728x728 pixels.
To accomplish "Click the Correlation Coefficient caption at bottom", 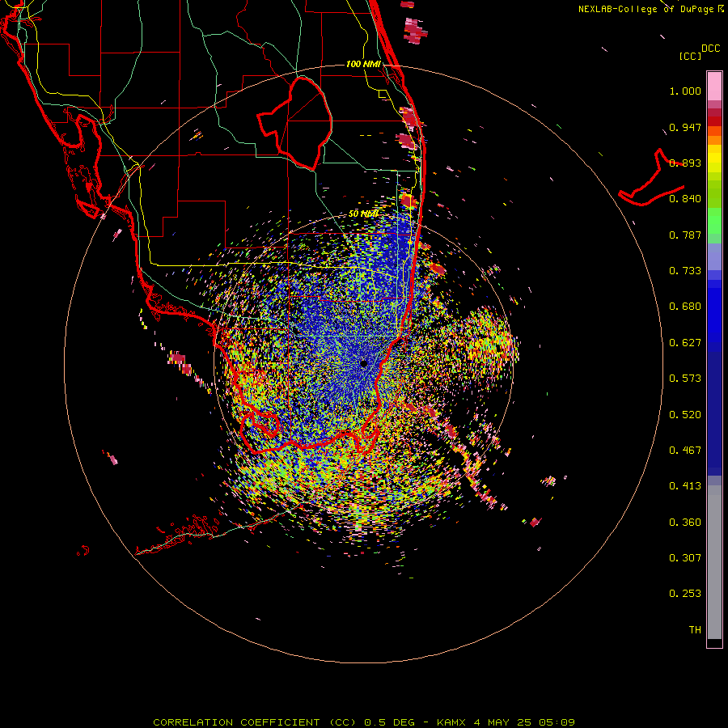I will [363, 722].
